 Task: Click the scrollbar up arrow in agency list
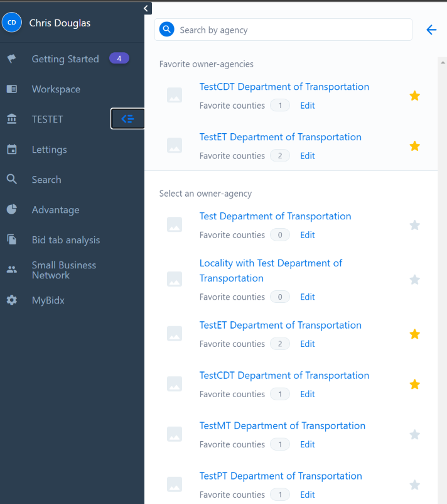point(443,62)
